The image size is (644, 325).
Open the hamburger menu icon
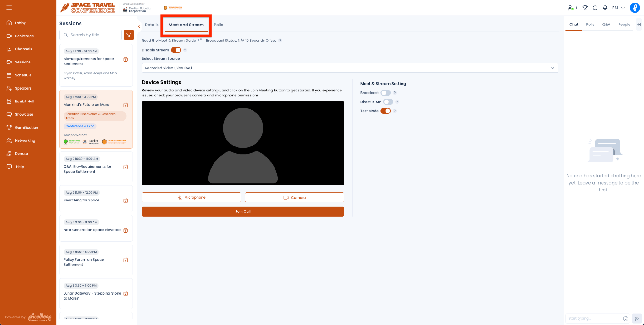click(x=9, y=8)
